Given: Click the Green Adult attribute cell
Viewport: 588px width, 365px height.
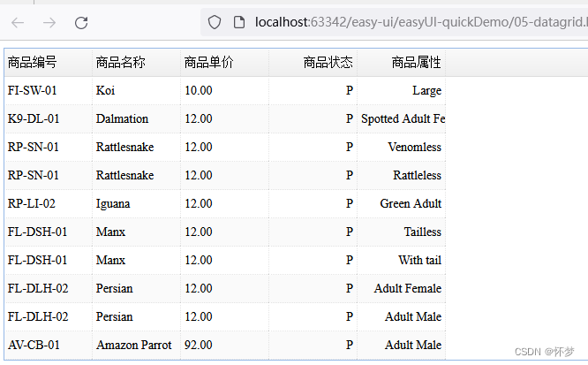Looking at the screenshot, I should pyautogui.click(x=401, y=203).
